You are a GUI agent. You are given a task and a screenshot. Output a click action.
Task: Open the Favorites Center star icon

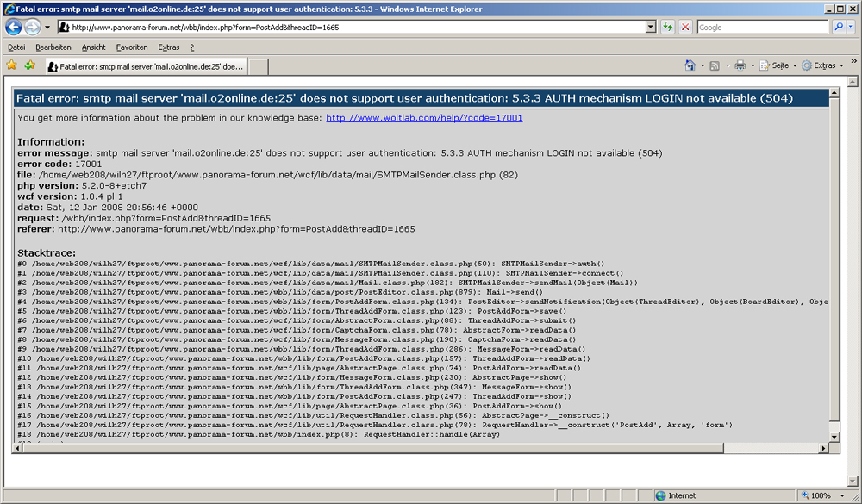pos(12,65)
